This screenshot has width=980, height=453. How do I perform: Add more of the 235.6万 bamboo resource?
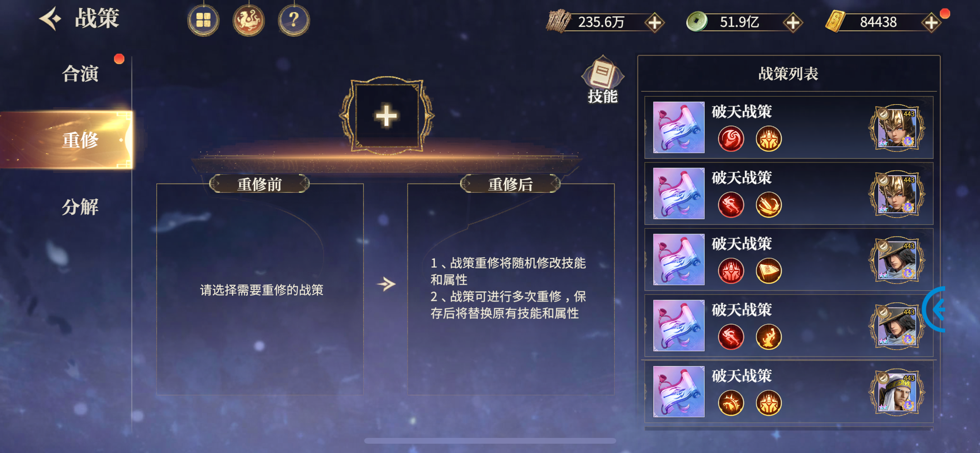[x=654, y=22]
